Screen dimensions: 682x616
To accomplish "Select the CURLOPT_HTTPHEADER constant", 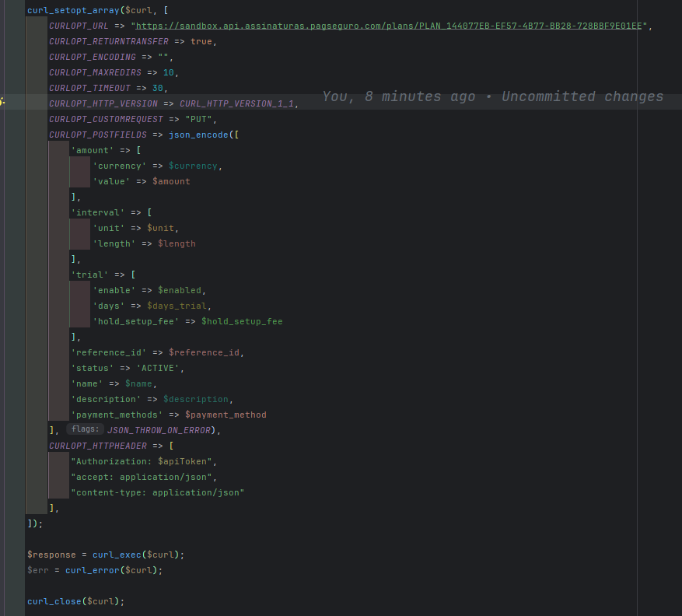I will point(98,446).
